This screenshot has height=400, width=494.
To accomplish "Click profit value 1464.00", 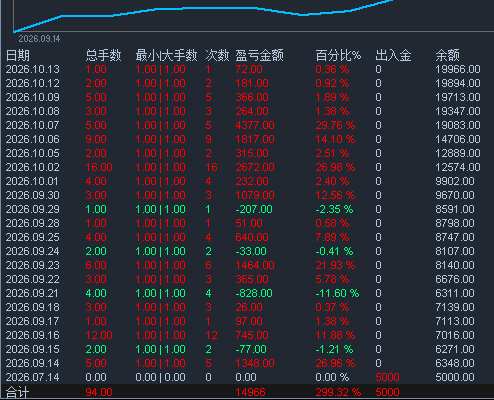I will pyautogui.click(x=255, y=265).
